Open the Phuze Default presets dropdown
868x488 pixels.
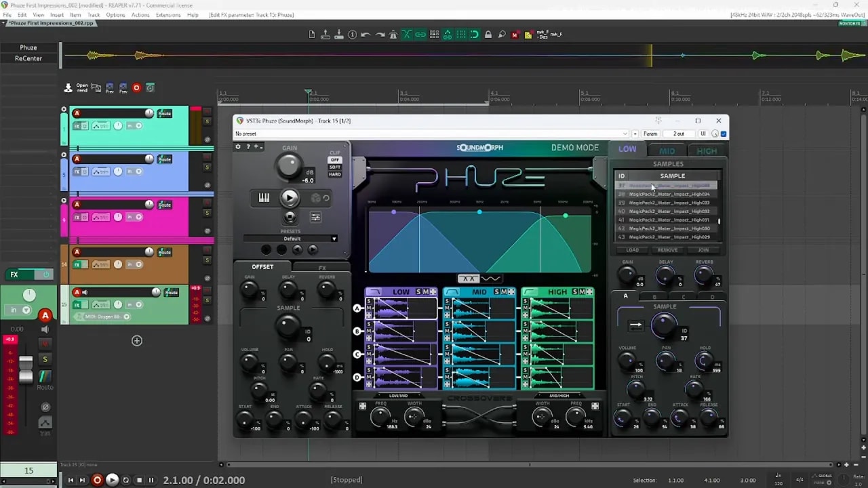[290, 239]
